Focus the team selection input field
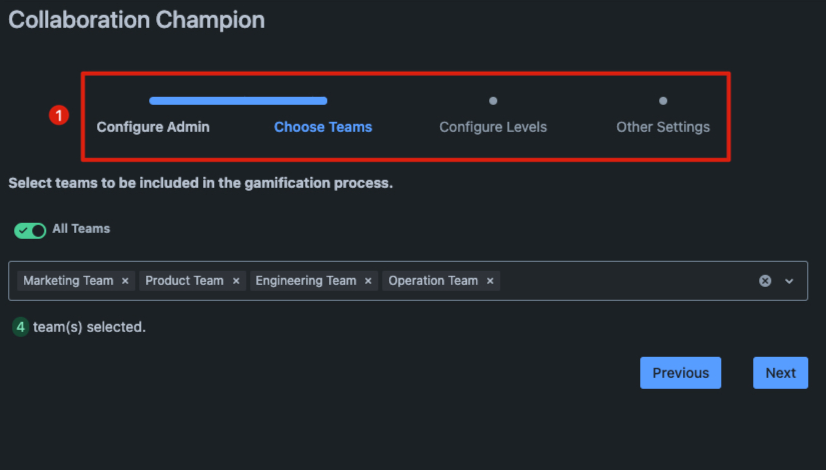Viewport: 826px width, 470px height. point(620,281)
